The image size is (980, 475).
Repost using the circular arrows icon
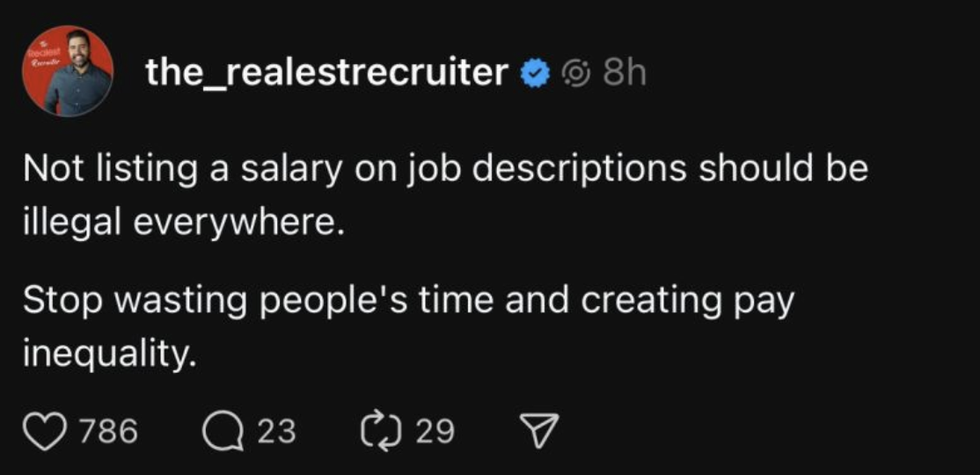[379, 431]
